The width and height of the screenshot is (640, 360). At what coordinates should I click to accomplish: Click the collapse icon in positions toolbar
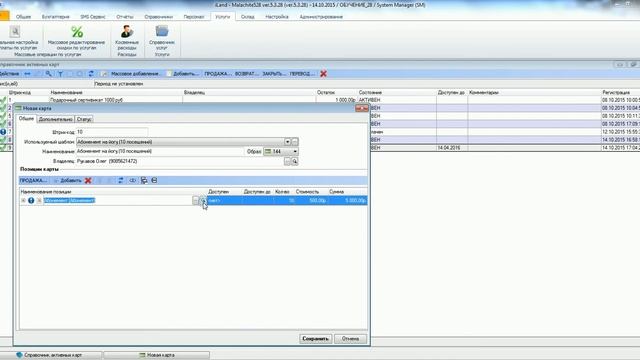[154, 180]
